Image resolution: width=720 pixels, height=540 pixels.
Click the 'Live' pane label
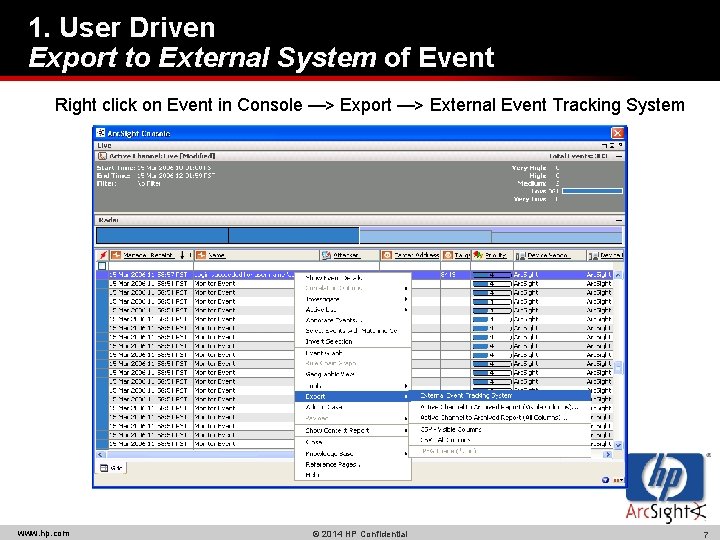click(104, 145)
